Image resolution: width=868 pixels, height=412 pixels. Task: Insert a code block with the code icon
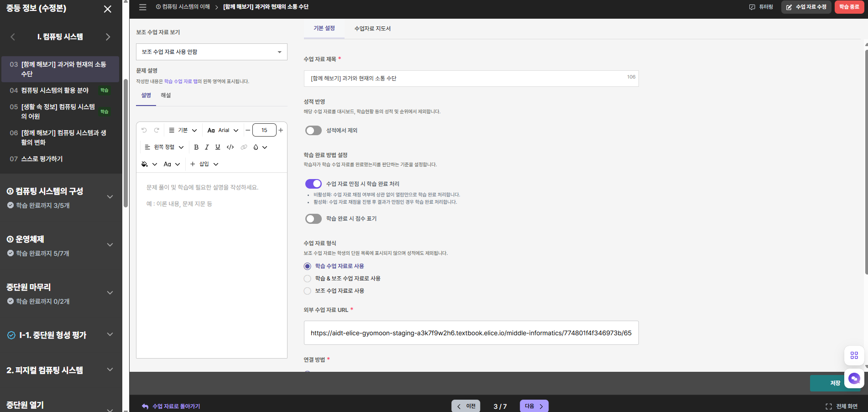point(230,147)
